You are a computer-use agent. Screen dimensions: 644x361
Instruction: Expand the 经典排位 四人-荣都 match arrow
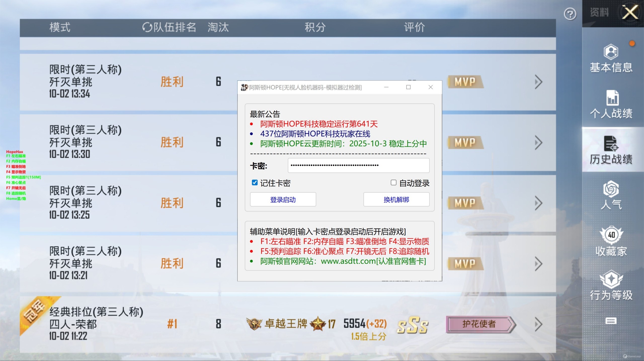click(x=538, y=324)
